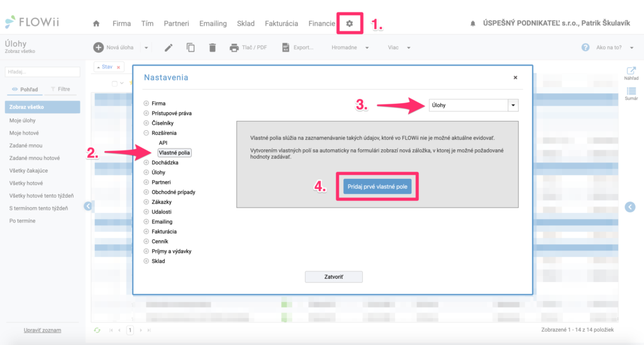
Task: Open the Nová úloha dropdown arrow
Action: [x=146, y=48]
